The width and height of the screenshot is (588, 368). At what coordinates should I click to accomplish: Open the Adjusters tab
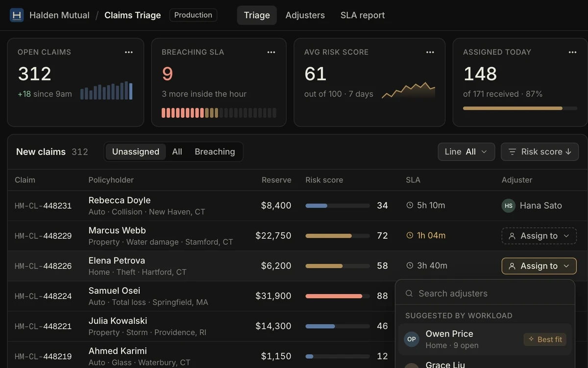point(305,15)
